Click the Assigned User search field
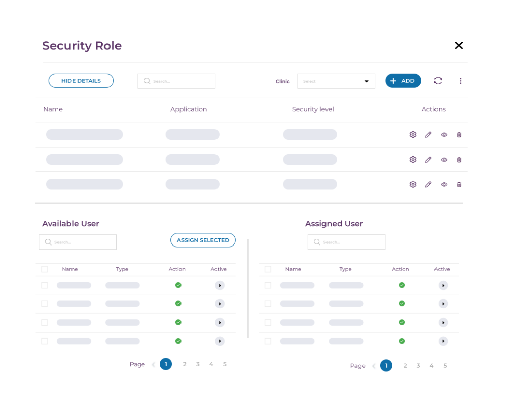This screenshot has height=420, width=507. [x=346, y=242]
